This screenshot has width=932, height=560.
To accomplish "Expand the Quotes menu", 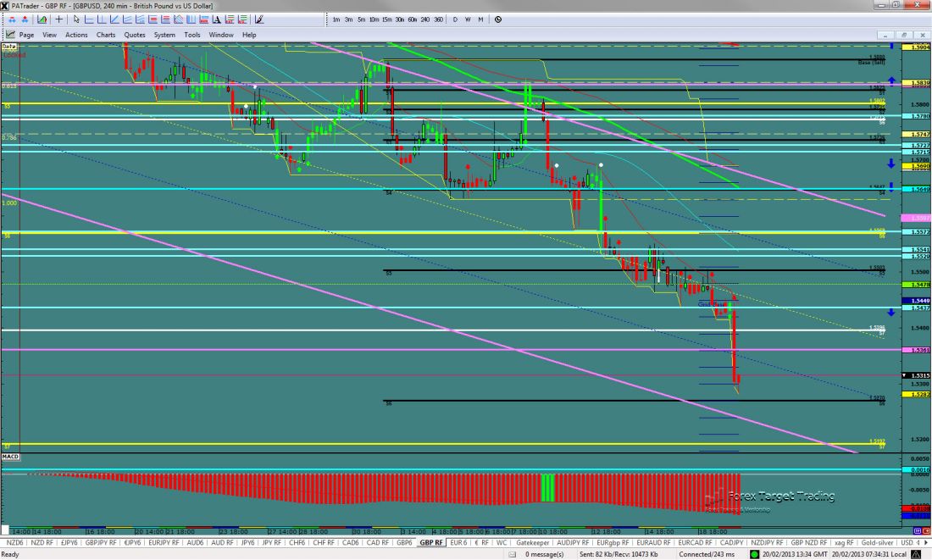I will pyautogui.click(x=134, y=35).
